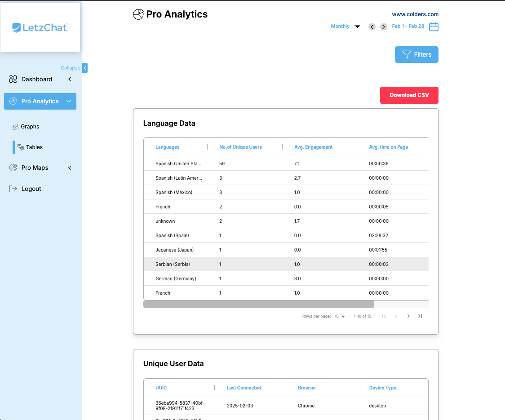Visit the www.colders.com link
This screenshot has height=420, width=505.
point(415,14)
